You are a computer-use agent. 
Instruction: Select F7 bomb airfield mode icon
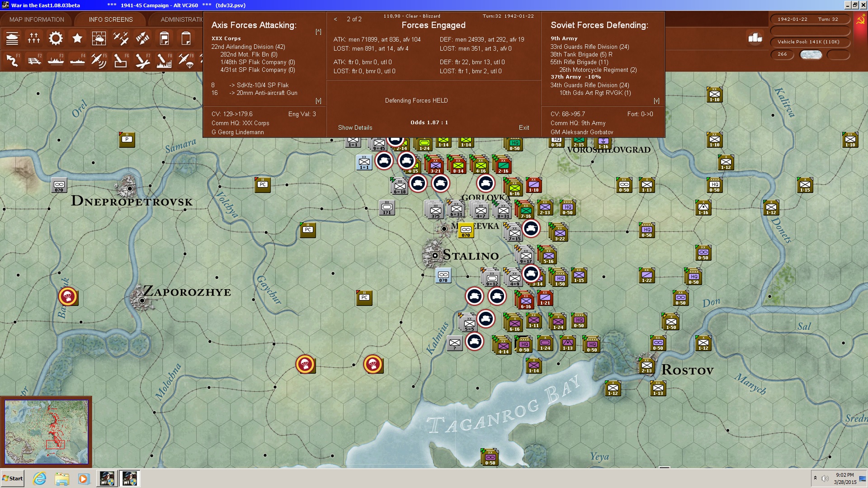[x=142, y=60]
